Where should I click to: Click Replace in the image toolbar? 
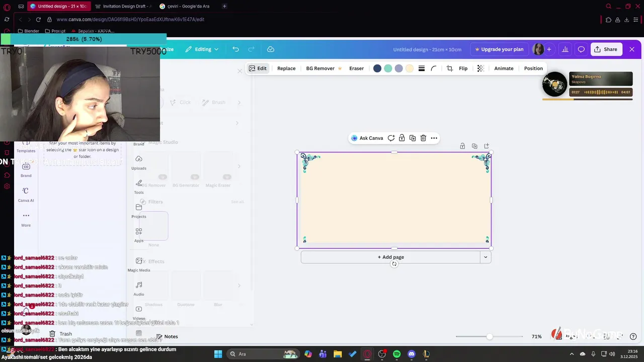click(286, 68)
